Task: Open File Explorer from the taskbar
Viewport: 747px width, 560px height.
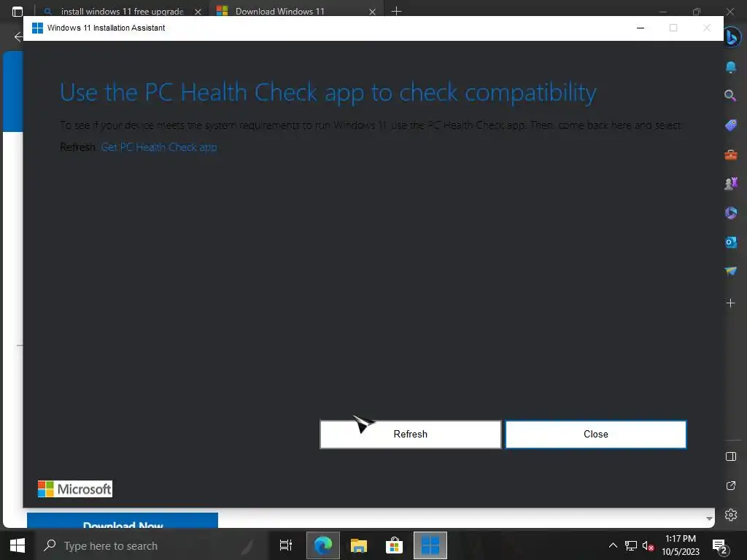Action: click(359, 545)
